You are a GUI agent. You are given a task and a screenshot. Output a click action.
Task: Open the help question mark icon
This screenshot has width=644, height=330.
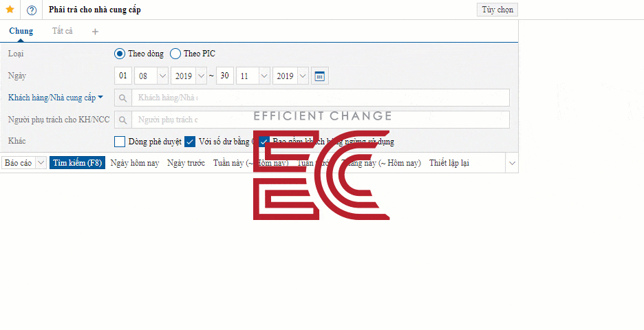32,10
